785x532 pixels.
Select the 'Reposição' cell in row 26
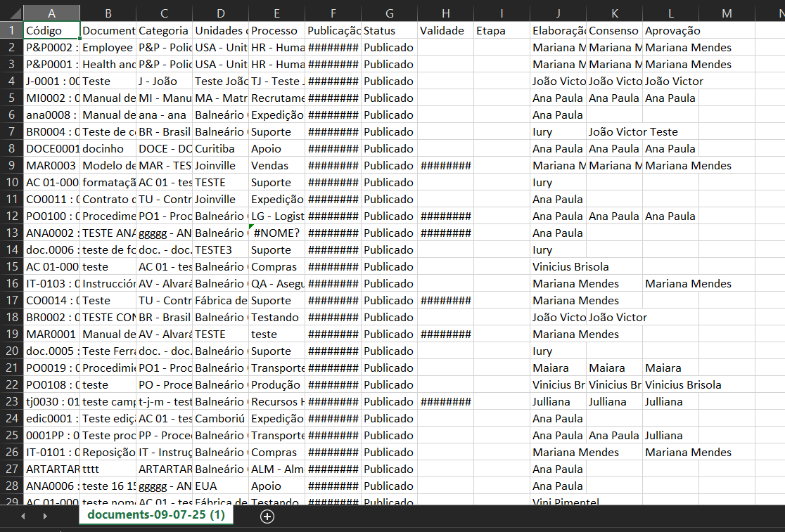click(108, 453)
